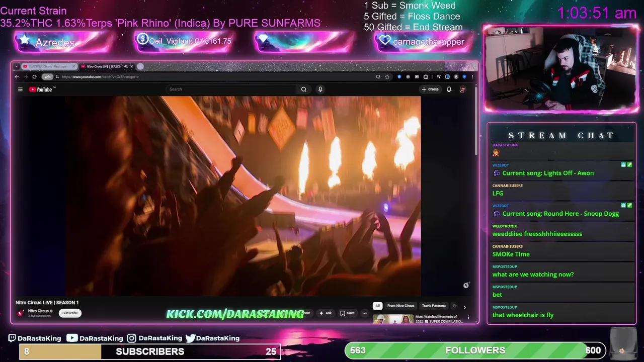Click the search magnifier button on YouTube

tap(303, 89)
